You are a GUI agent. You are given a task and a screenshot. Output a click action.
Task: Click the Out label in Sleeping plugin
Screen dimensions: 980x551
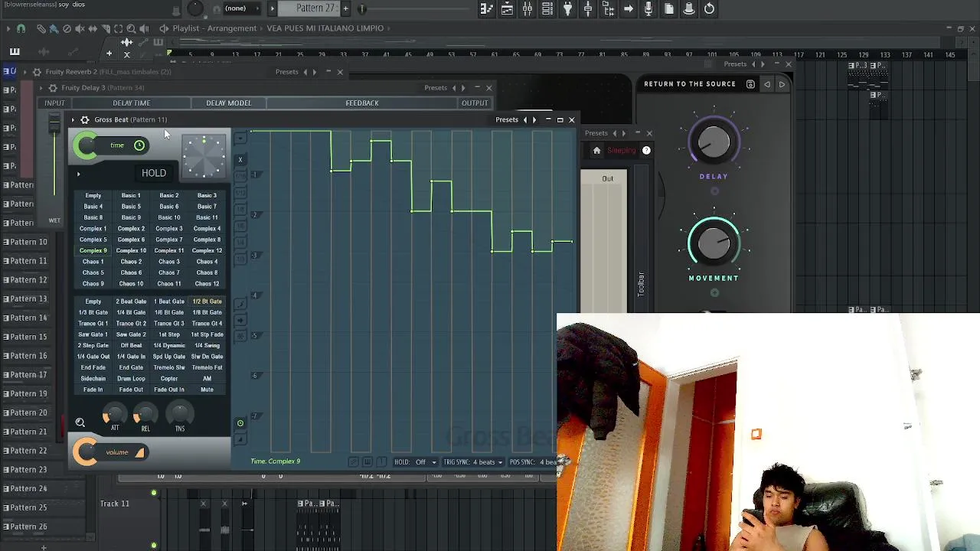coord(607,179)
